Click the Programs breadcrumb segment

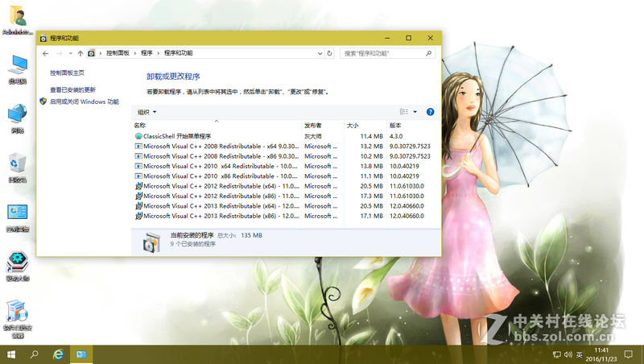[147, 53]
